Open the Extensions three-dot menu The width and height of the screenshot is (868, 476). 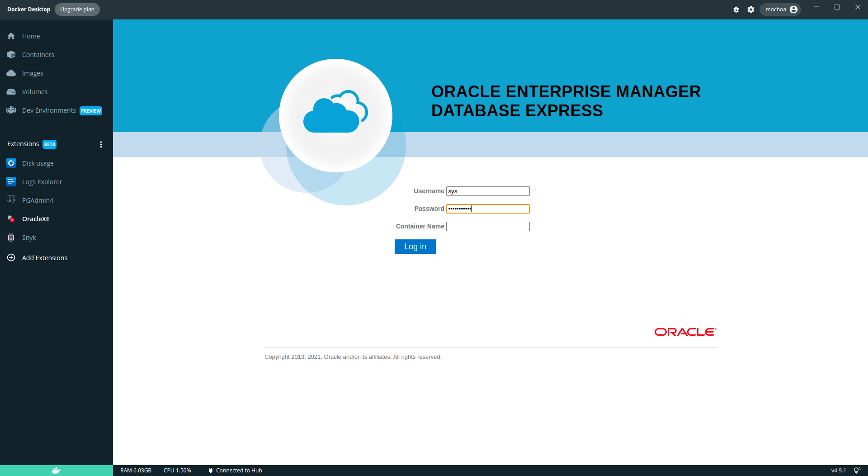click(x=101, y=144)
